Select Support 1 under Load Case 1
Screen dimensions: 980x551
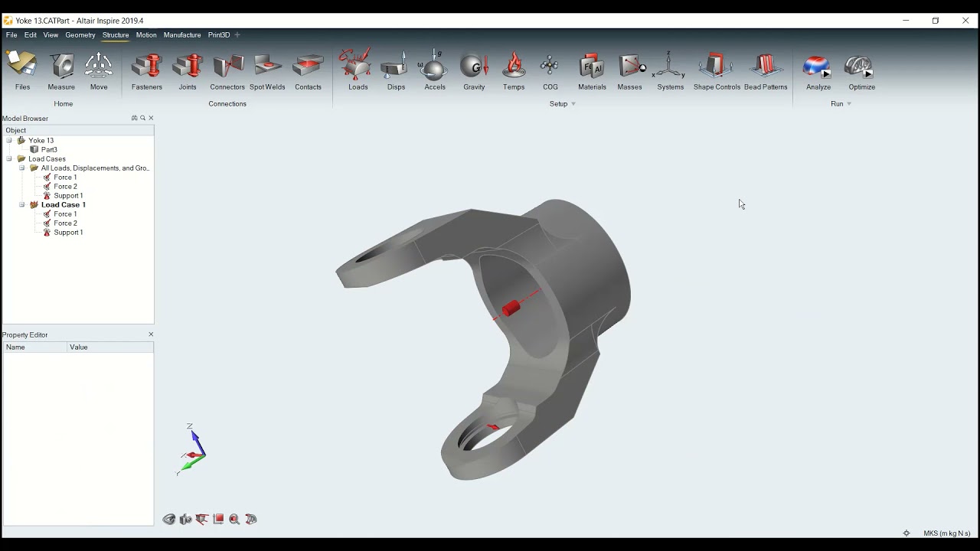point(68,233)
